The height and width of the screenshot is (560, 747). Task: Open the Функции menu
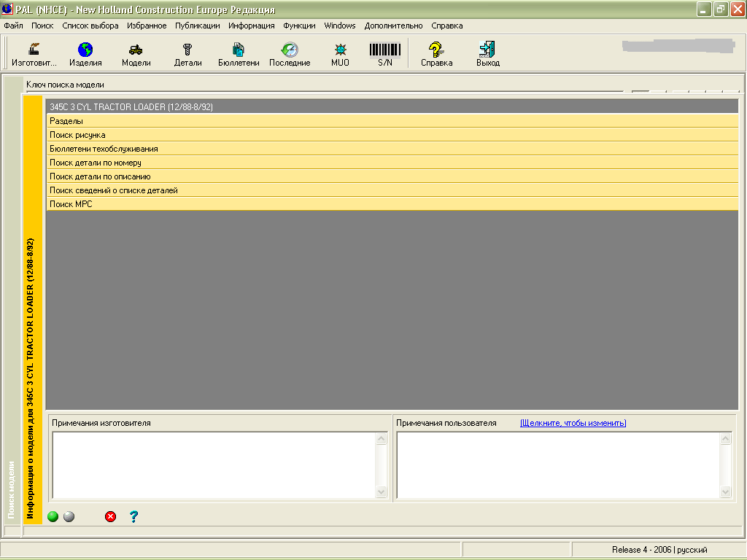(x=299, y=26)
